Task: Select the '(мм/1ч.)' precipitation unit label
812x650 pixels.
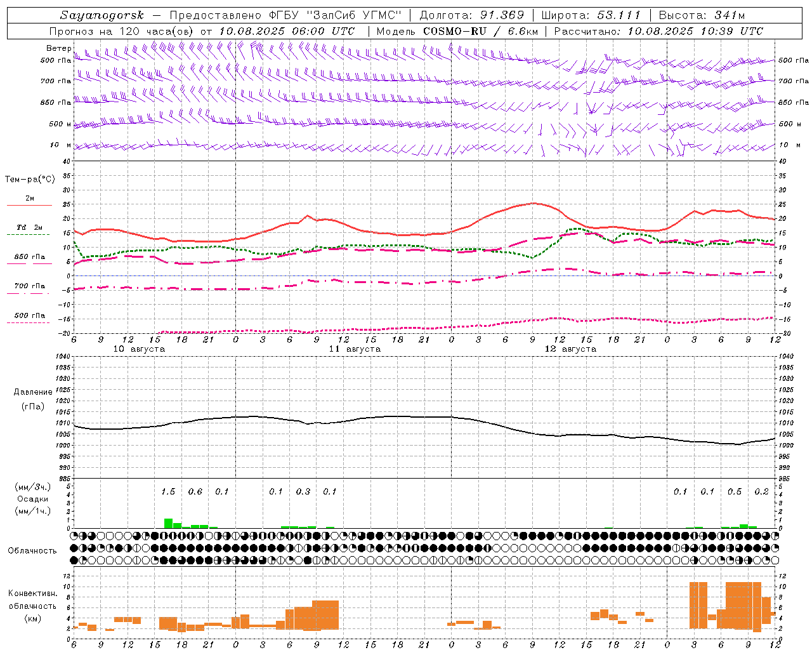Action: pyautogui.click(x=33, y=511)
